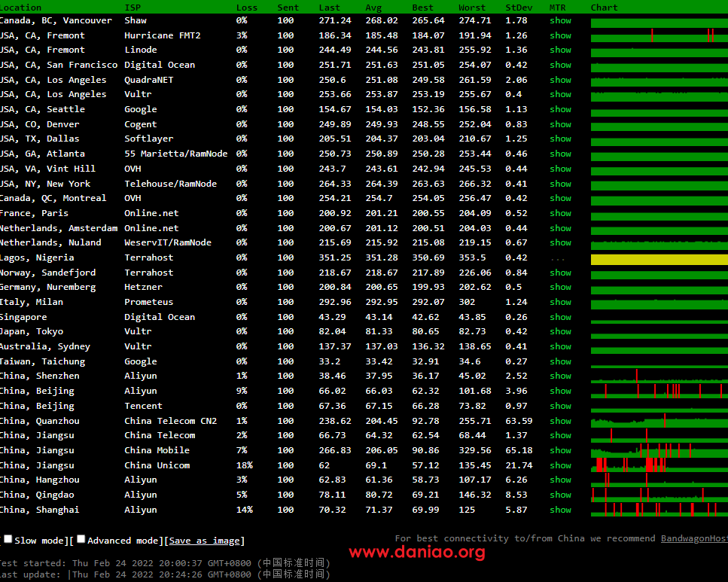Show MTR for Qingdao Aliyun row

560,495
